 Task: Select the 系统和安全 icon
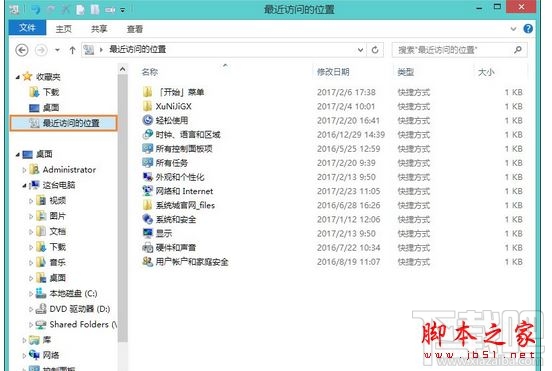click(148, 219)
